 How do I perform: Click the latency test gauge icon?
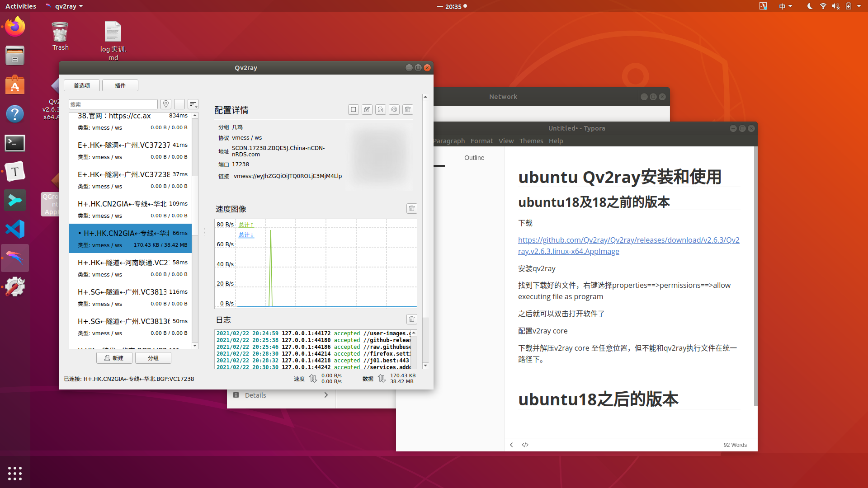394,109
